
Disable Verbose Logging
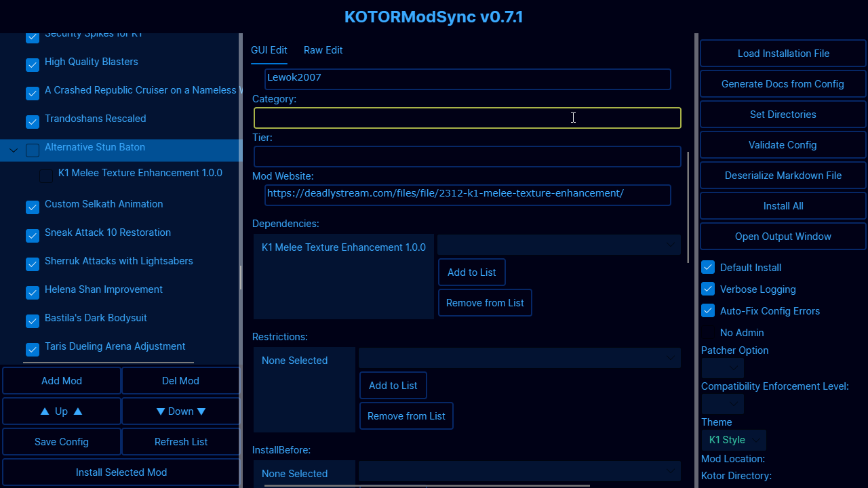[x=707, y=289]
